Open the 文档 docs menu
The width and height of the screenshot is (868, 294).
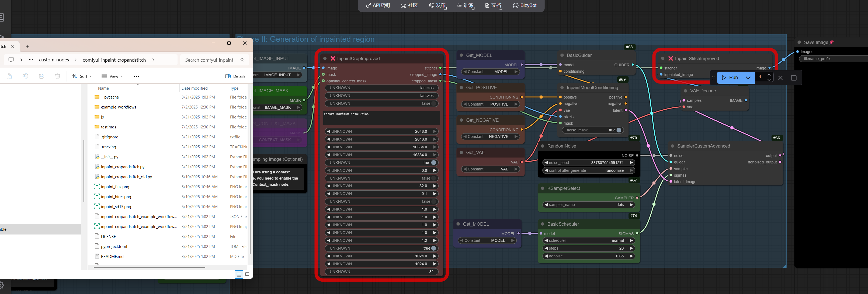(493, 5)
